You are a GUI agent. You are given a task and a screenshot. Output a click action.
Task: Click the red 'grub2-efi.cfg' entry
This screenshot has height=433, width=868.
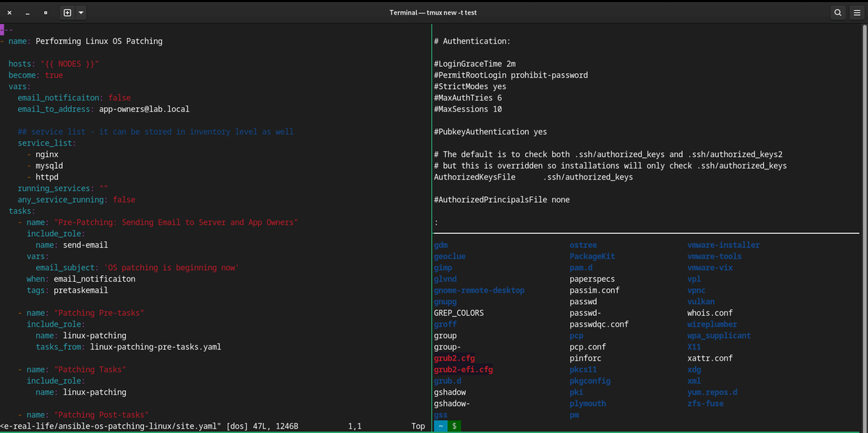click(464, 369)
